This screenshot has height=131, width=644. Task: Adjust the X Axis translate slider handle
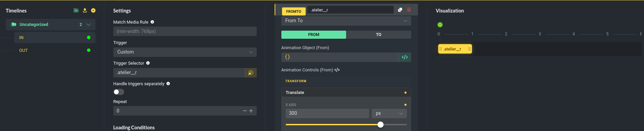point(381,125)
